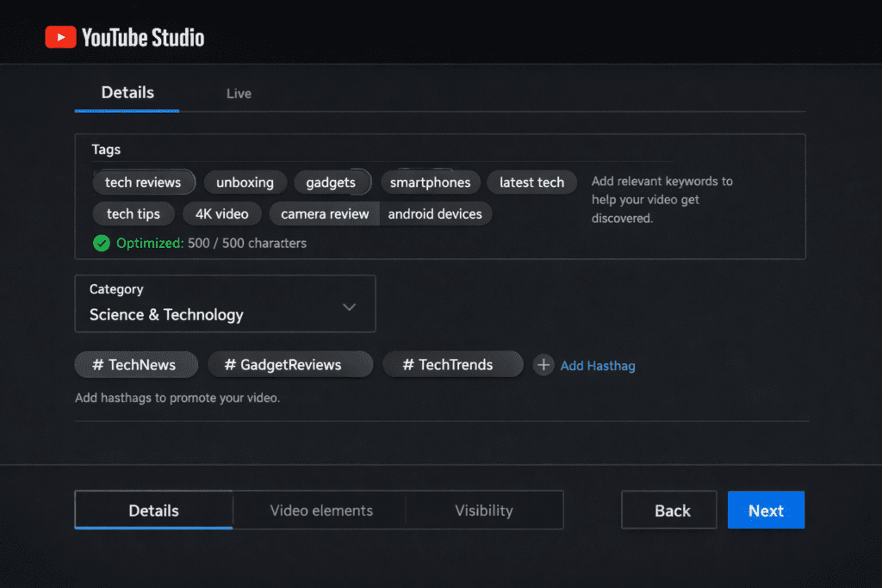Image resolution: width=882 pixels, height=588 pixels.
Task: Select the top Details tab
Action: click(x=127, y=93)
